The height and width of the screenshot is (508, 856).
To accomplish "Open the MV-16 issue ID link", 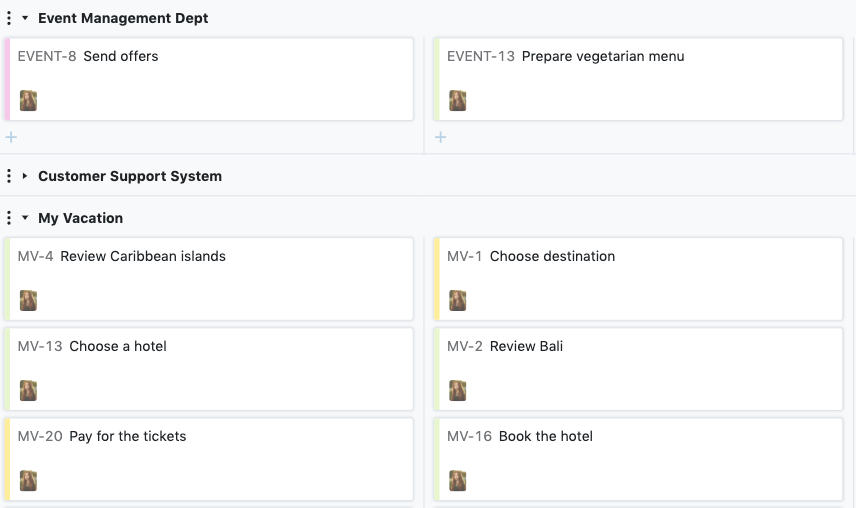I will point(469,437).
